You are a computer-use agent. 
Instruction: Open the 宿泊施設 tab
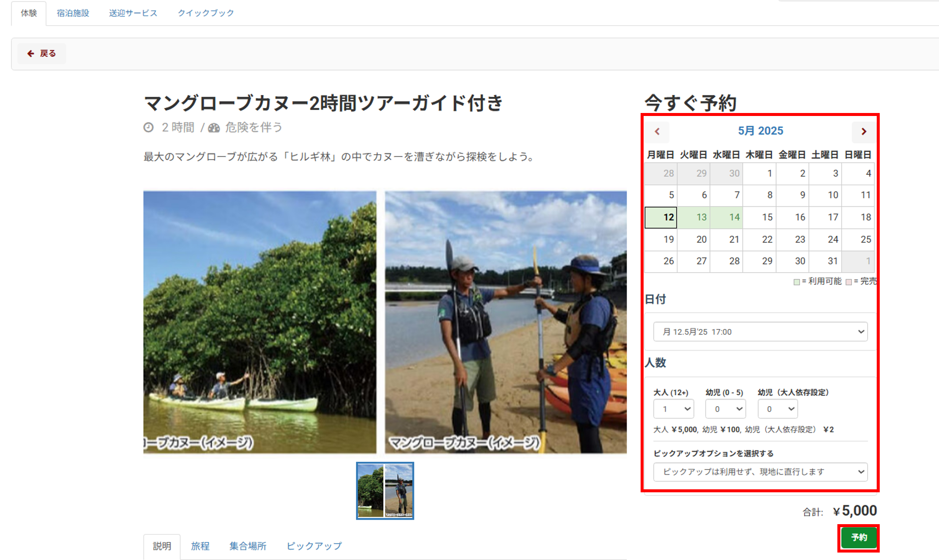click(x=73, y=13)
